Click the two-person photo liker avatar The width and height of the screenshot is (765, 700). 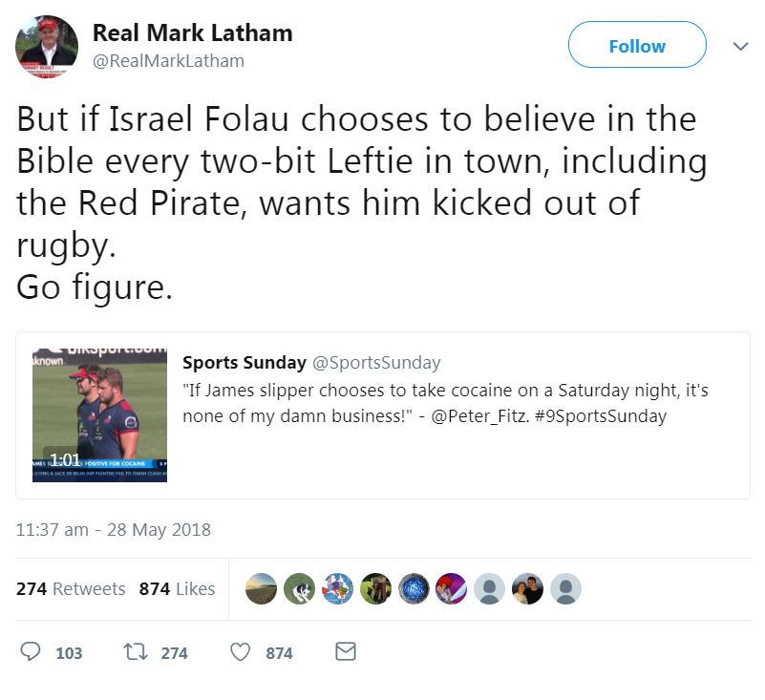(x=527, y=589)
